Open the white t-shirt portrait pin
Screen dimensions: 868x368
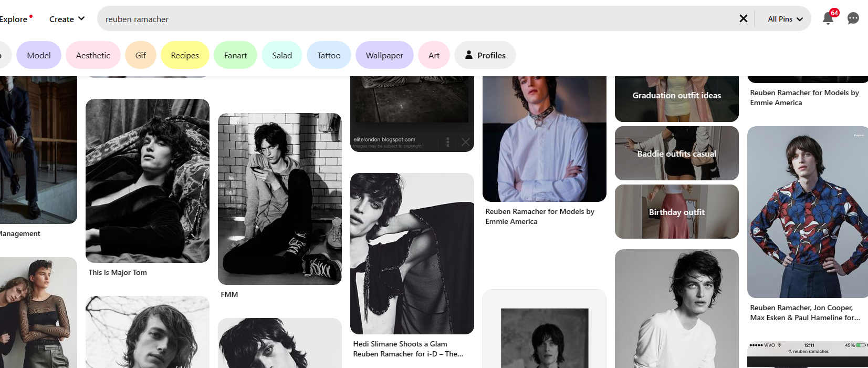(x=677, y=309)
